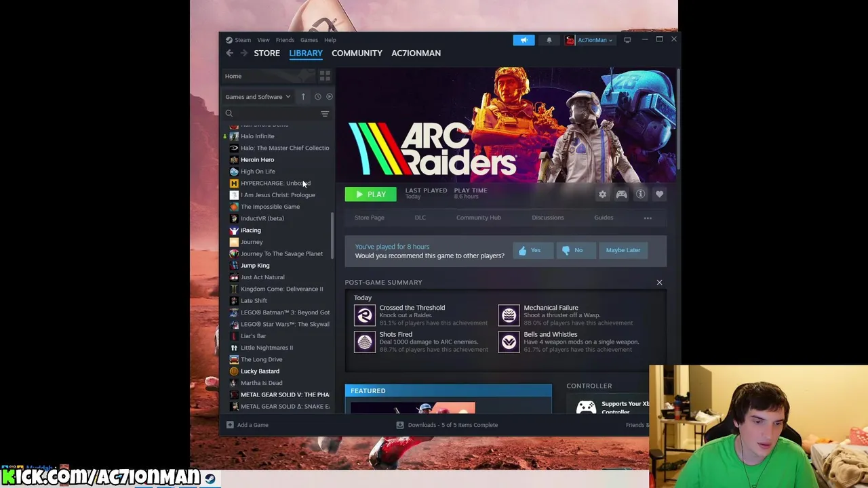Open controller layout icon for ARC Raiders

(621, 195)
